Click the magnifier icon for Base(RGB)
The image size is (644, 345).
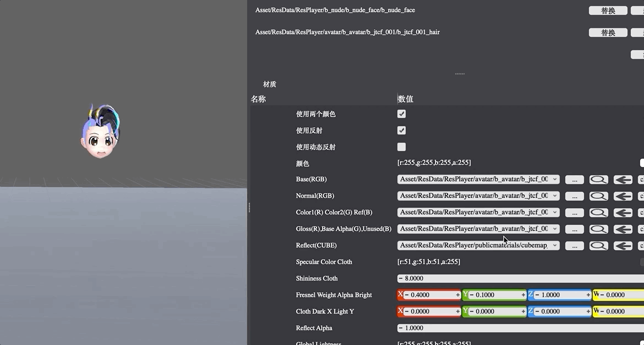point(598,180)
